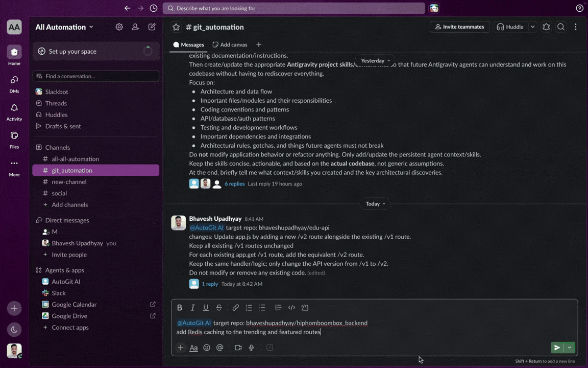This screenshot has width=588, height=368.
Task: Open the Yesterday date dropdown
Action: pos(375,60)
